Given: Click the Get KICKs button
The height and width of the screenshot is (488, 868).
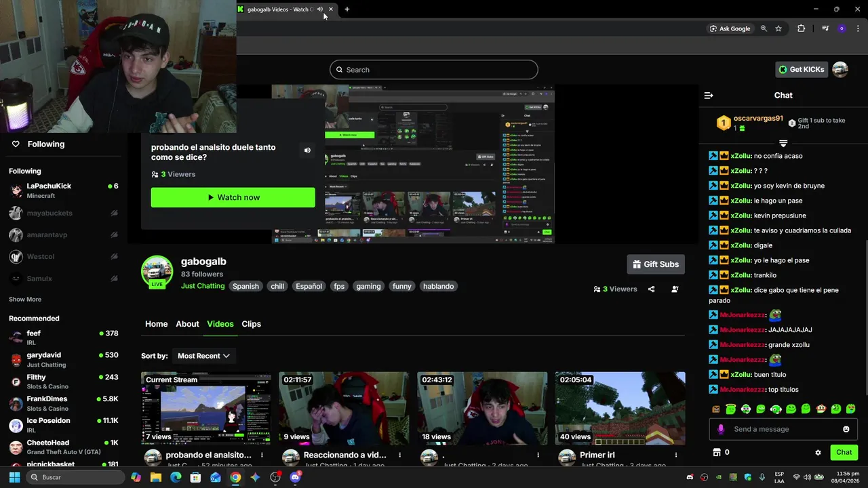Looking at the screenshot, I should tap(802, 69).
